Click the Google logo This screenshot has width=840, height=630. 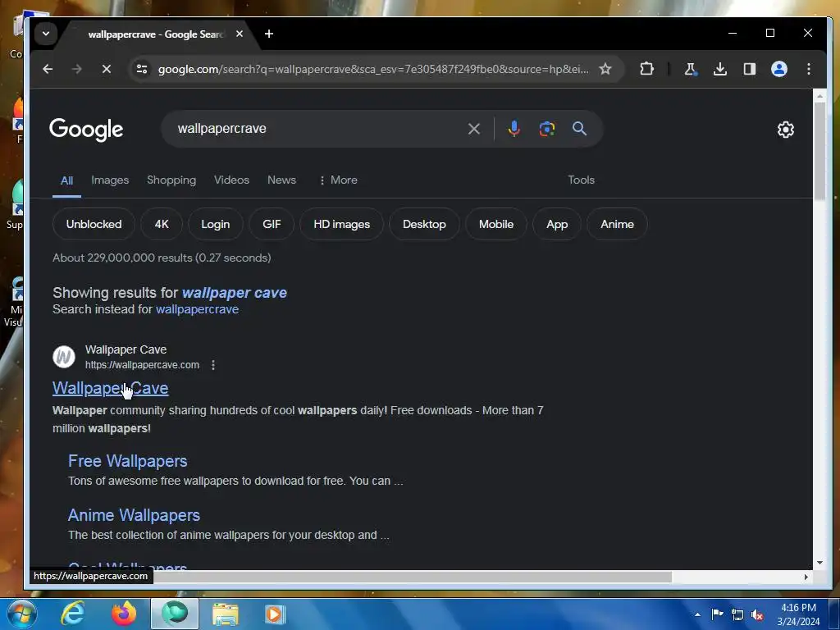(x=86, y=129)
